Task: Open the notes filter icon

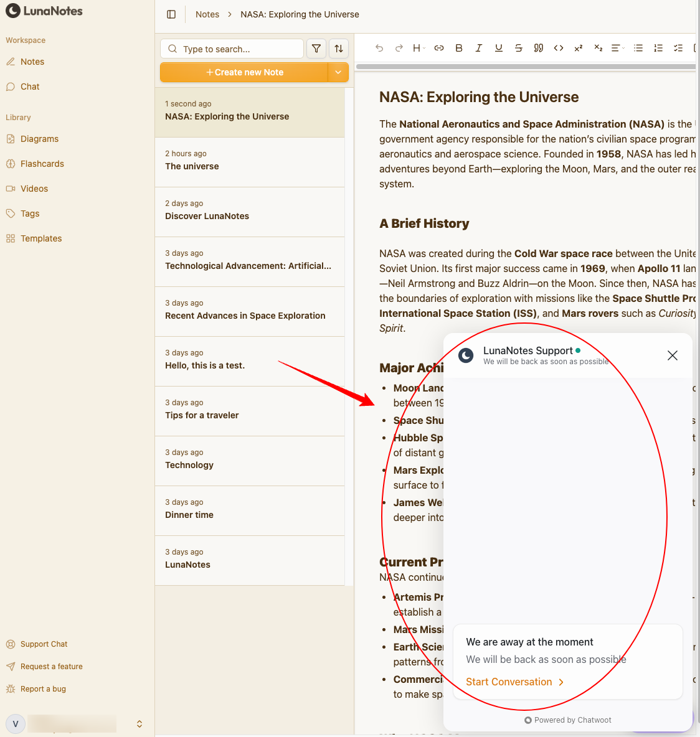Action: pos(316,49)
